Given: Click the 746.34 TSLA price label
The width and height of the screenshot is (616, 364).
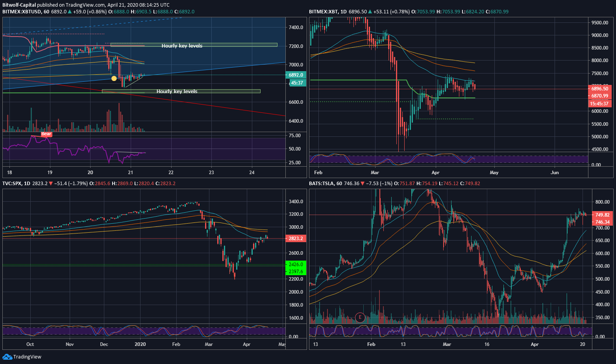Looking at the screenshot, I should pos(602,222).
